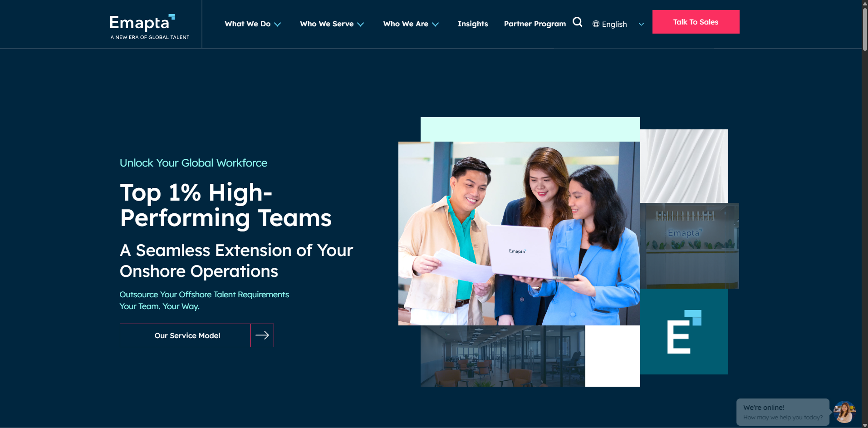The image size is (868, 428).
Task: Open the chat agent avatar
Action: click(x=844, y=412)
